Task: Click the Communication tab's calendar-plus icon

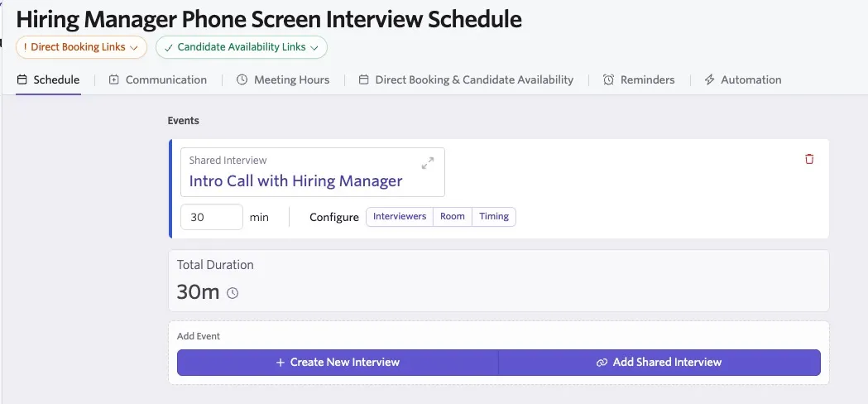Action: click(x=114, y=79)
